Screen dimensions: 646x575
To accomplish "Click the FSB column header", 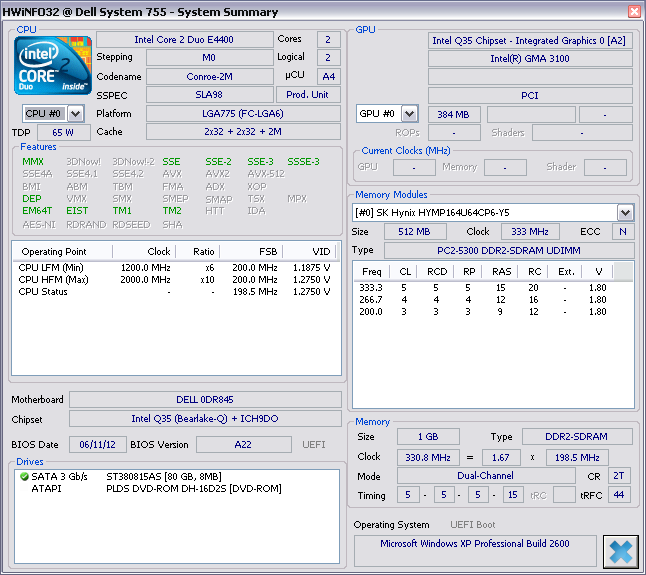I will pos(251,251).
